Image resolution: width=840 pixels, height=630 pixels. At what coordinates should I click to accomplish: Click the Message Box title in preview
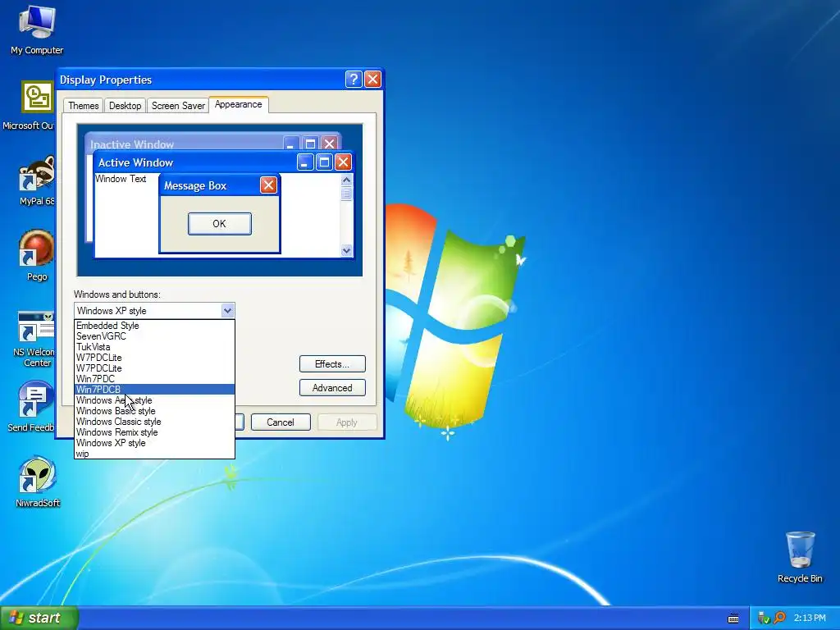click(195, 186)
